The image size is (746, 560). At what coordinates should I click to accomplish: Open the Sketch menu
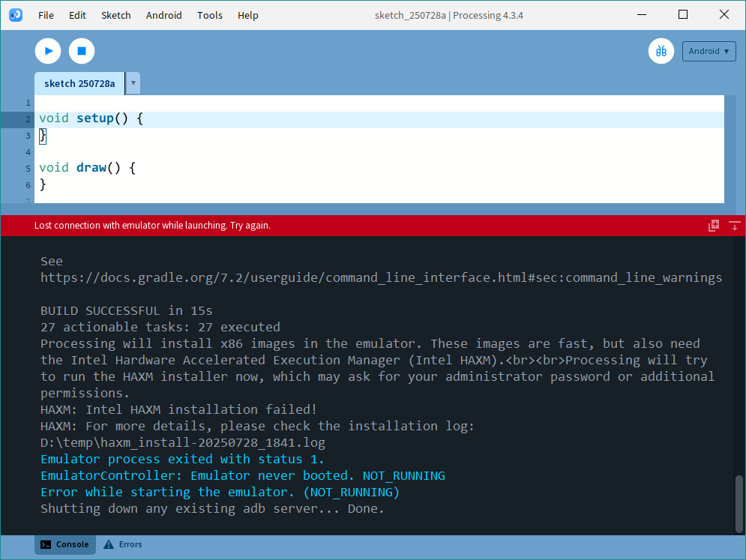pyautogui.click(x=116, y=15)
